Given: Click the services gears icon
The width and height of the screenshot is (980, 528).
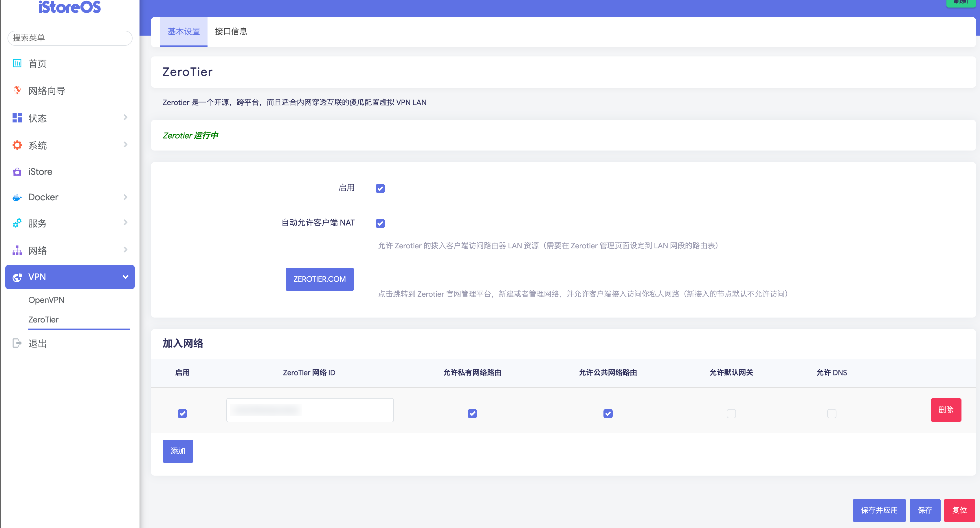Looking at the screenshot, I should point(17,223).
